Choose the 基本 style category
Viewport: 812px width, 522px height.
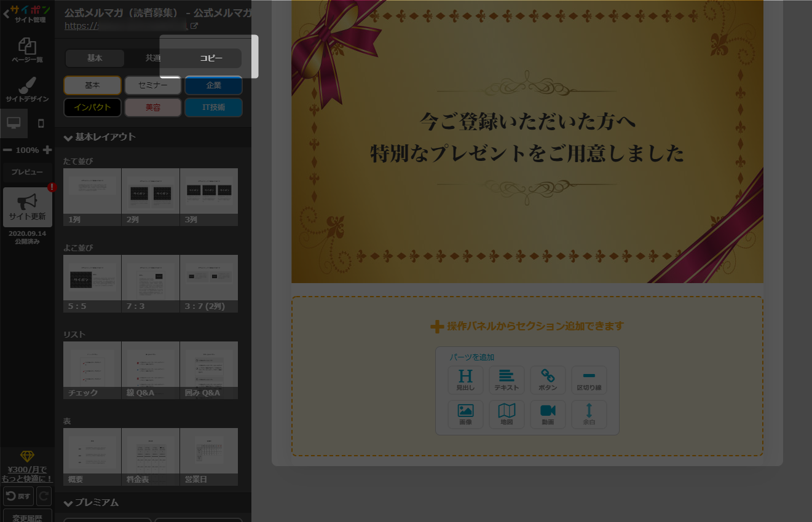92,85
